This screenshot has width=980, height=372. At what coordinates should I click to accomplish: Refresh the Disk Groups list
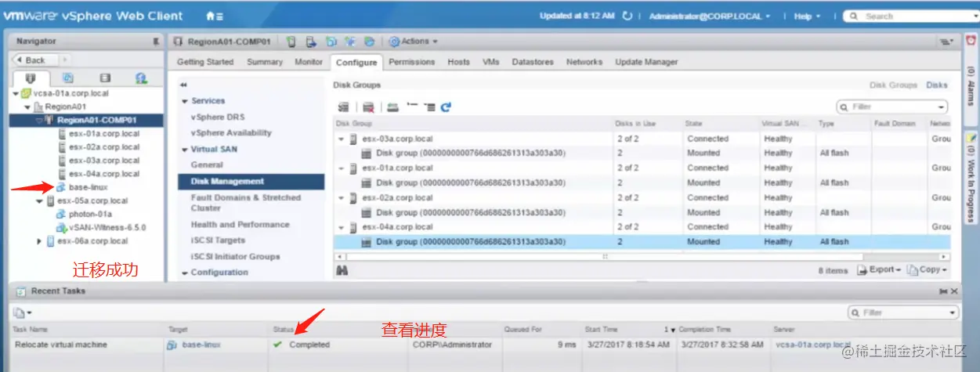click(x=446, y=107)
